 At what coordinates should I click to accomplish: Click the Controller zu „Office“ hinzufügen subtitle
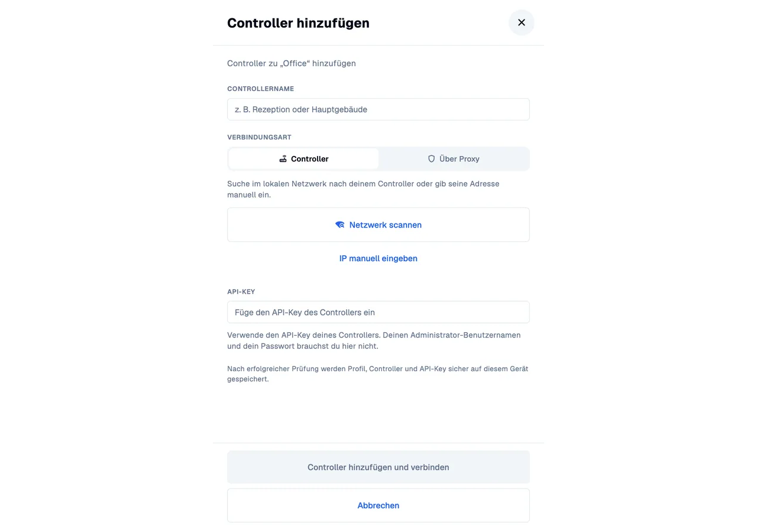(x=292, y=63)
